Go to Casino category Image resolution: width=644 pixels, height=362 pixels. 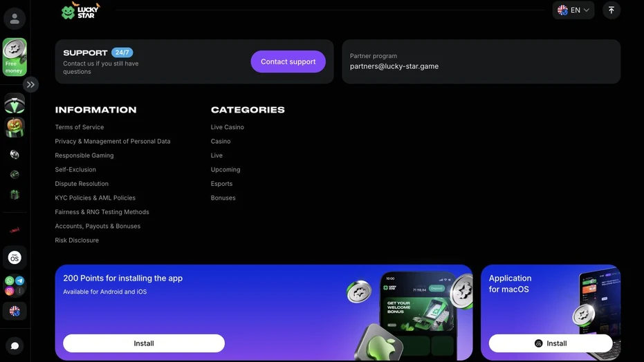(221, 141)
